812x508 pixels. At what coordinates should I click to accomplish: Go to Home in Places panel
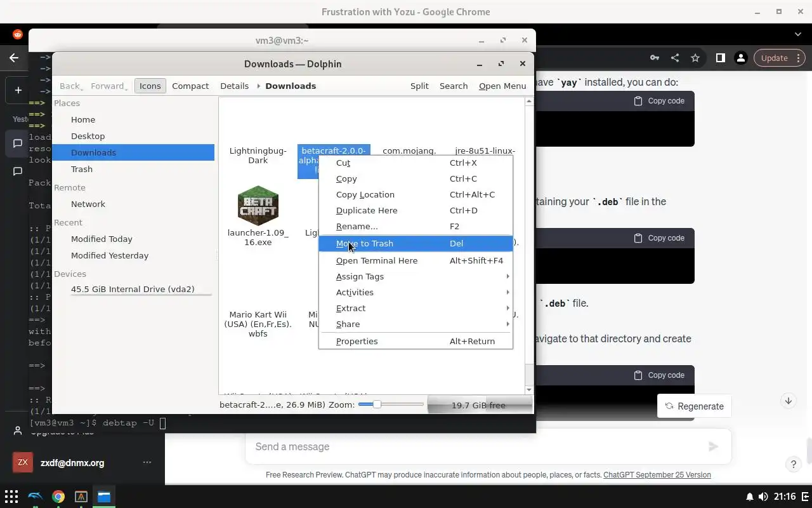[x=133, y=119]
